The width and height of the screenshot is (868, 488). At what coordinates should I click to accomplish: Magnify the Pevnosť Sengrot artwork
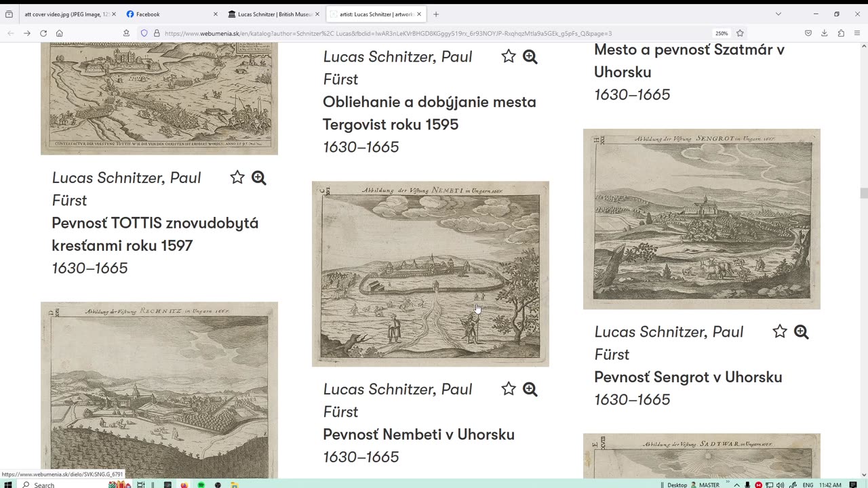802,331
